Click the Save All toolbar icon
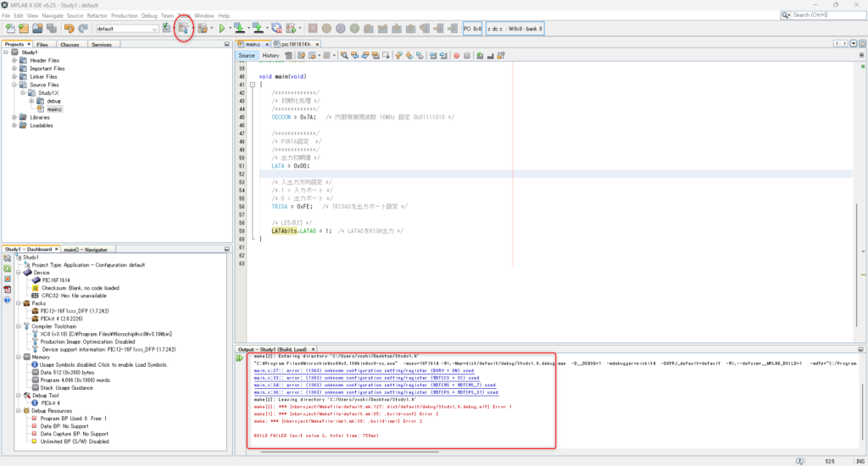This screenshot has width=868, height=466. coord(53,29)
